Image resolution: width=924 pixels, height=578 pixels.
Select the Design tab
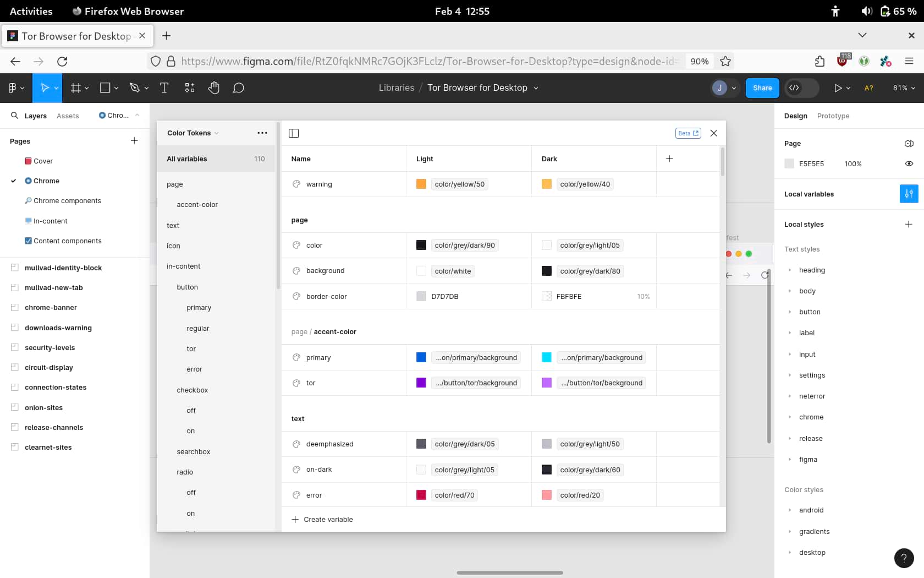click(795, 116)
